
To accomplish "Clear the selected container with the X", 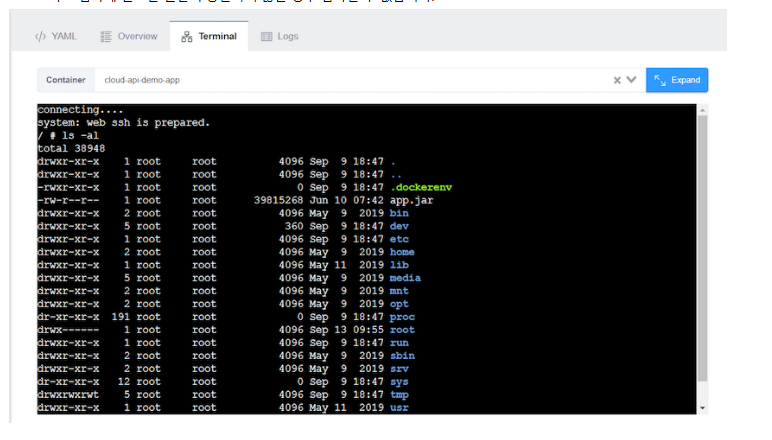I will click(617, 80).
